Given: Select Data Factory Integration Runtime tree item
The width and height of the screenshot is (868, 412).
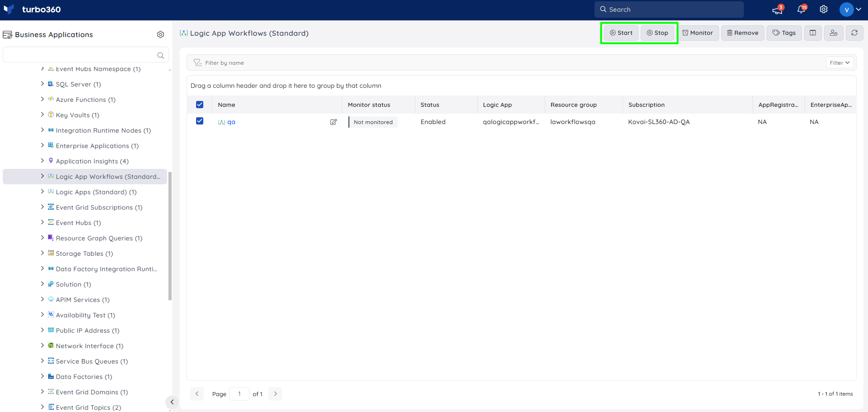Looking at the screenshot, I should coord(106,269).
